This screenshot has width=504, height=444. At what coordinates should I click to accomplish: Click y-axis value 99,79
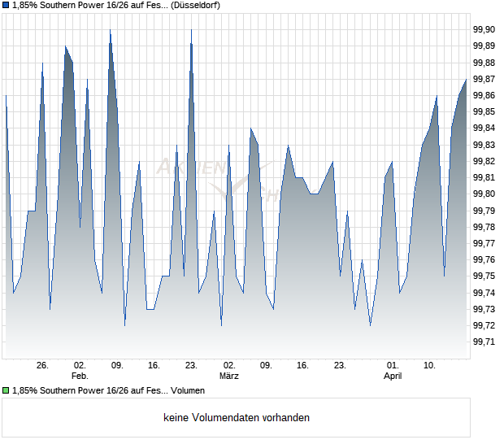484,211
